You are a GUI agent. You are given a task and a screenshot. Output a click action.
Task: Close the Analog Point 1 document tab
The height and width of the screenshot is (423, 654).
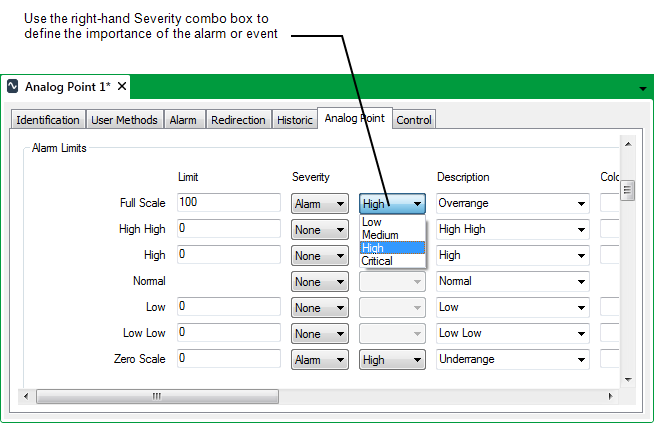click(x=122, y=87)
